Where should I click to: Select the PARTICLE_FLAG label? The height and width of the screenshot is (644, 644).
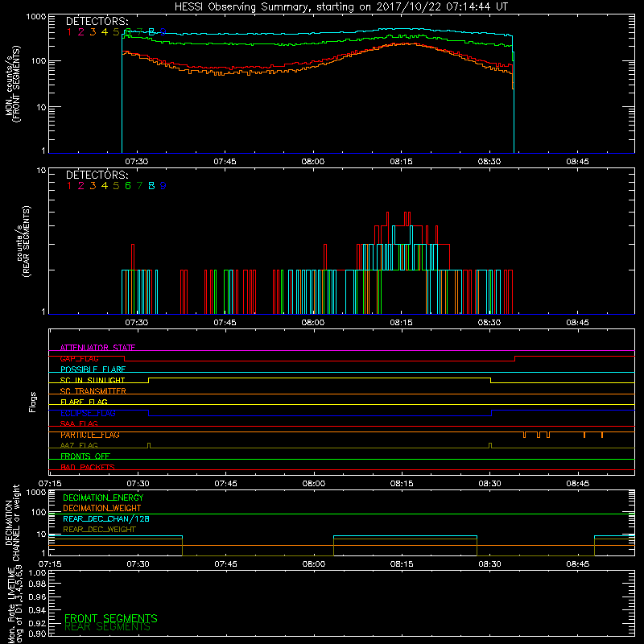90,435
